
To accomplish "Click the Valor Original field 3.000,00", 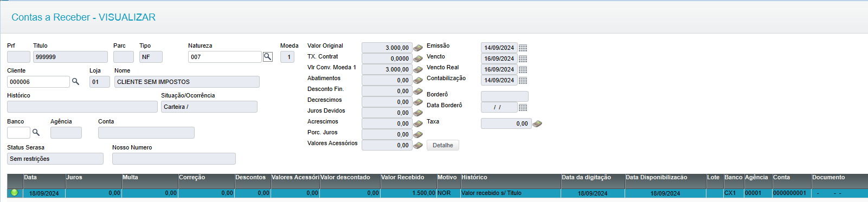I will point(387,48).
